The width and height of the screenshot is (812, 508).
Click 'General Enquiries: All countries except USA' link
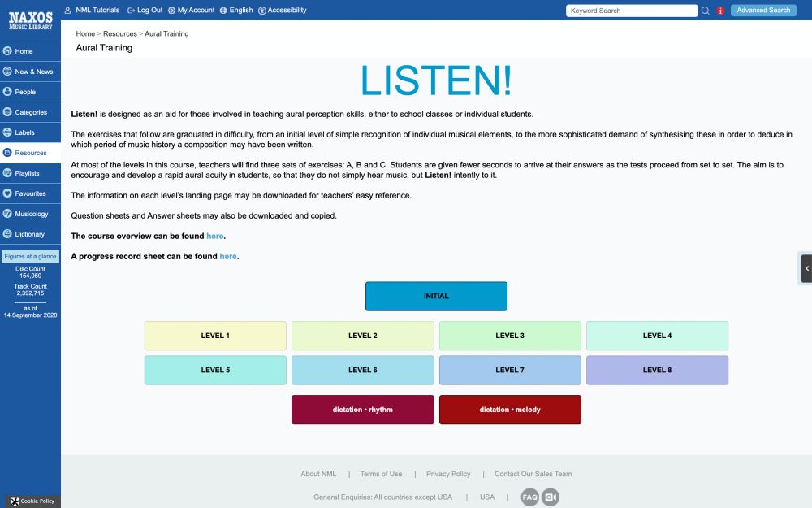click(382, 497)
